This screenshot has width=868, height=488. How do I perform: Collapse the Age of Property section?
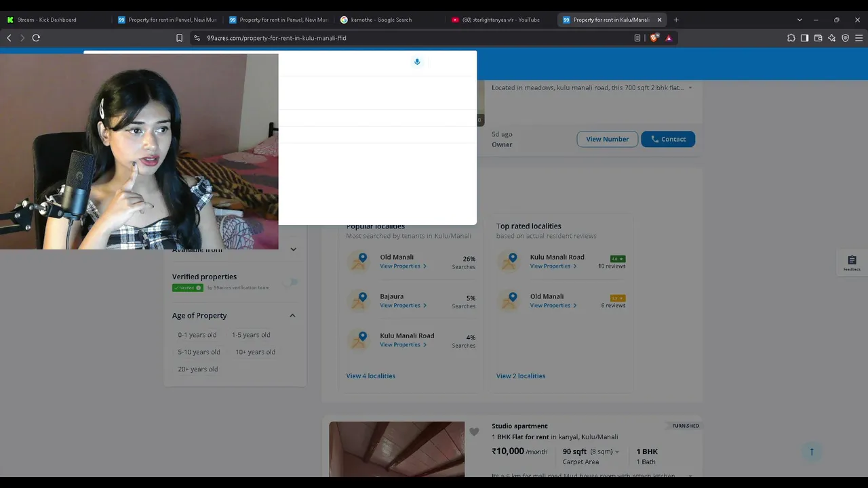(x=292, y=315)
